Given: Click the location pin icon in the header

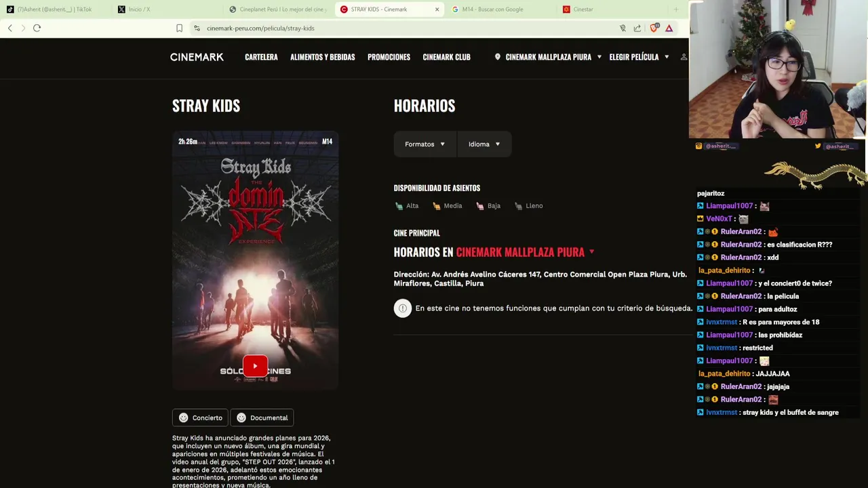Looking at the screenshot, I should click(497, 57).
